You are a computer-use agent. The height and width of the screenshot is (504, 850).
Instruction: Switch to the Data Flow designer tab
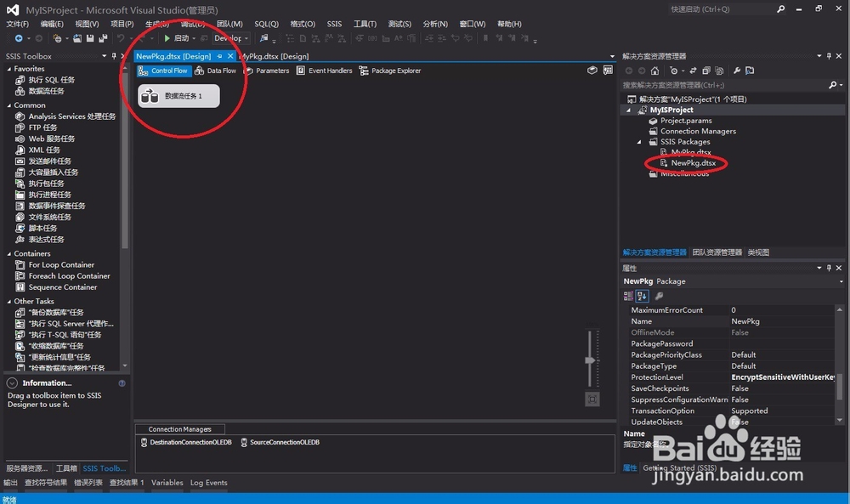(215, 71)
